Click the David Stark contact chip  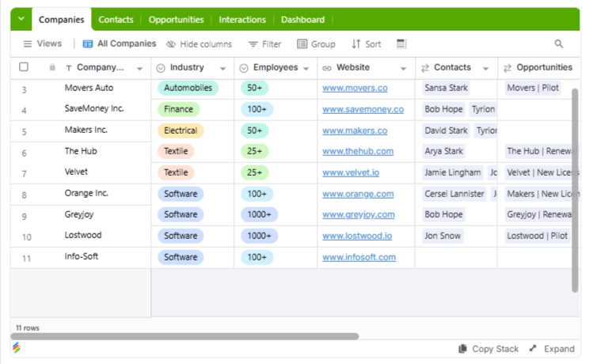(x=446, y=131)
